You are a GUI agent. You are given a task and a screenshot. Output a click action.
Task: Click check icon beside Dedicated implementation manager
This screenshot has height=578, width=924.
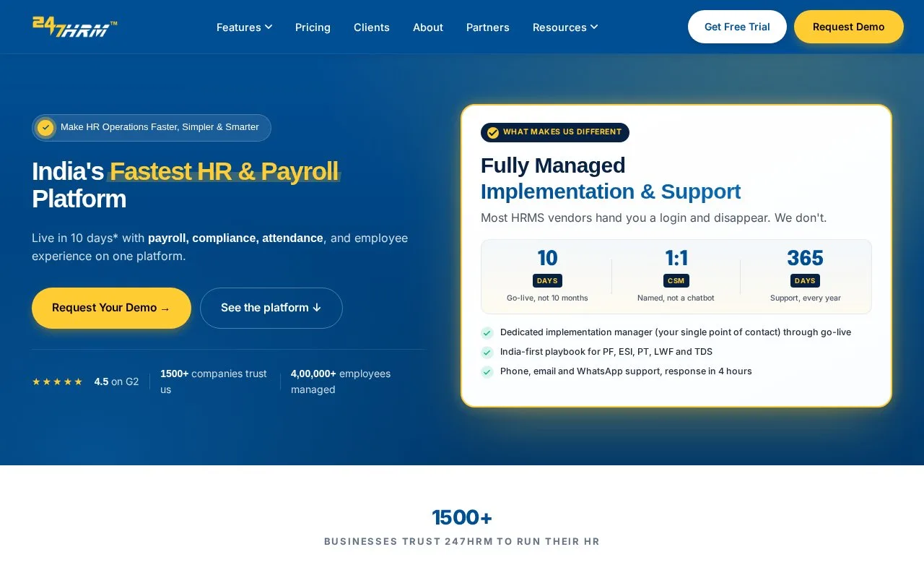(x=487, y=333)
